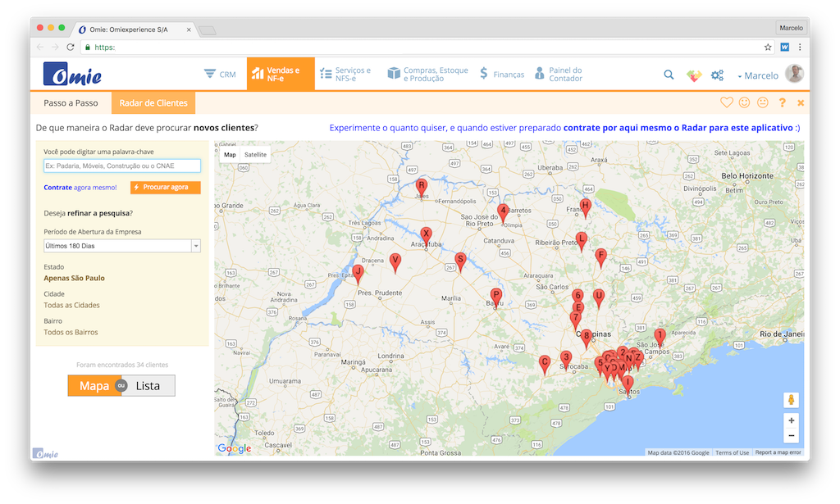Click the Marcelo browser profile button
840x504 pixels.
(791, 28)
